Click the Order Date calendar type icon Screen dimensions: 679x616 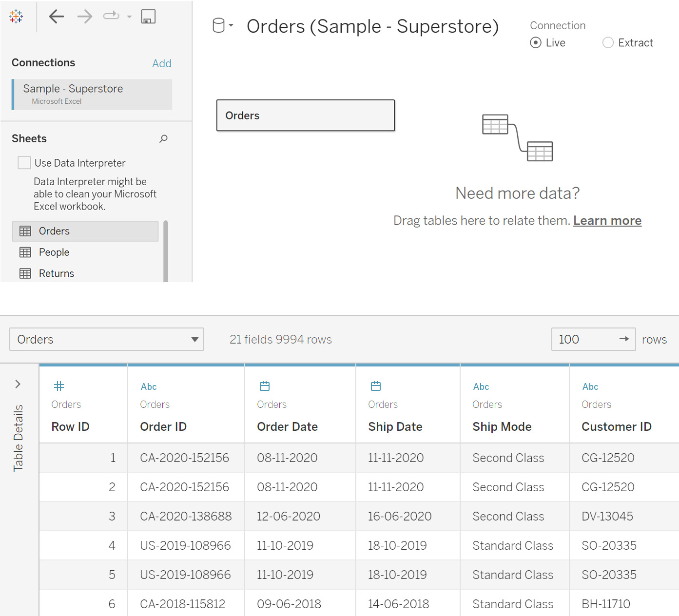coord(265,386)
